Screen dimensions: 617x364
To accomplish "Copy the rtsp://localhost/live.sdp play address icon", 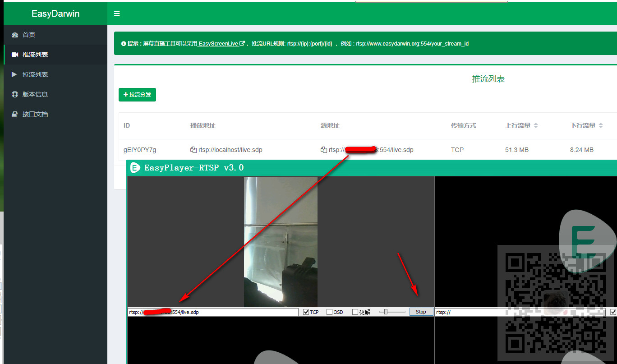I will (x=193, y=150).
